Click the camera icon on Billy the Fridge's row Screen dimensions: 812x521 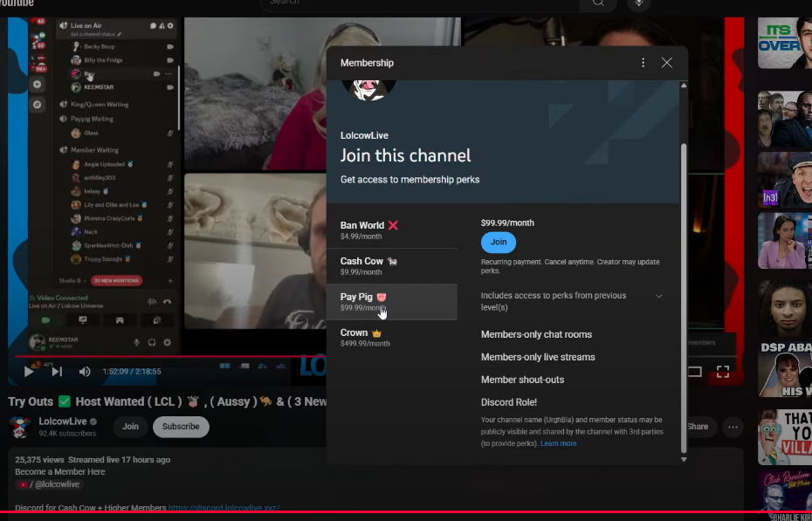click(170, 60)
